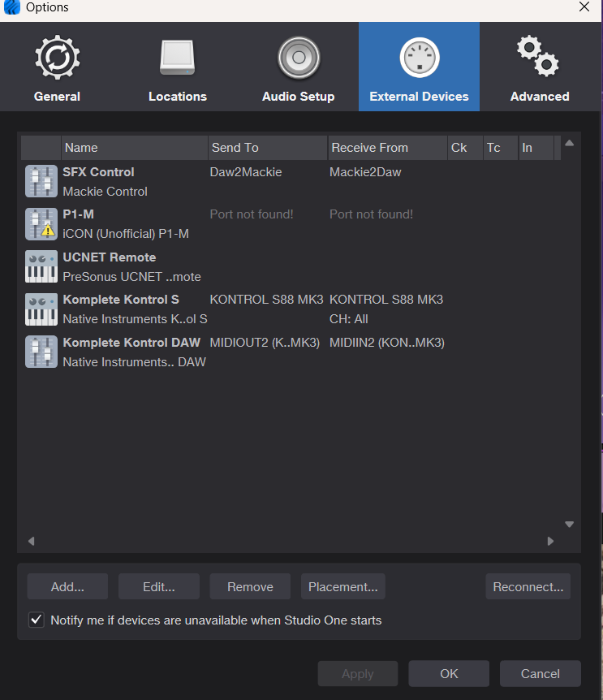The height and width of the screenshot is (700, 603).
Task: Select the External Devices tab
Action: pos(419,67)
